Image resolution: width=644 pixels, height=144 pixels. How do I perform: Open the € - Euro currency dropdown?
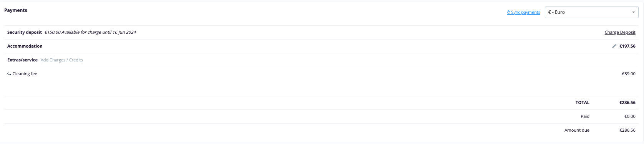coord(591,12)
